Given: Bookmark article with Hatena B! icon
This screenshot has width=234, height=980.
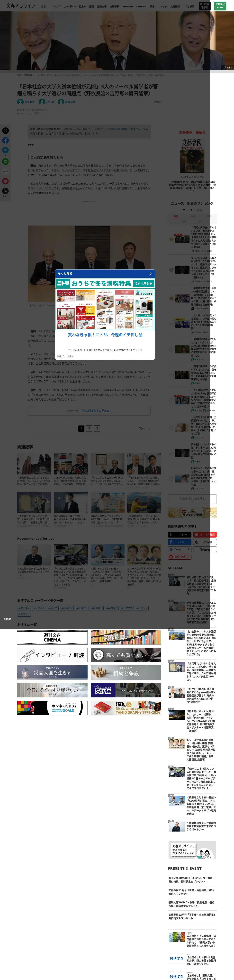Looking at the screenshot, I should 5,150.
